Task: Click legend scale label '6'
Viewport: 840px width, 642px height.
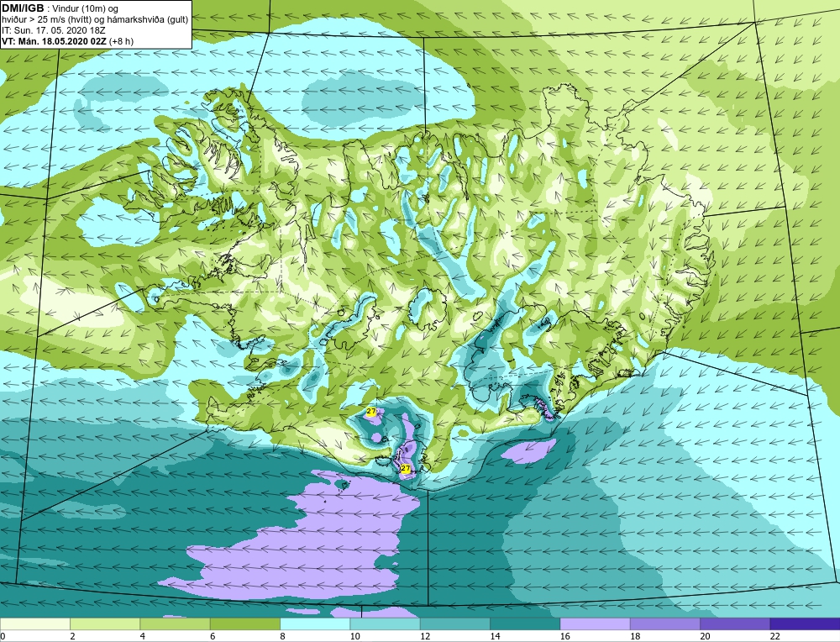Action: coord(213,636)
